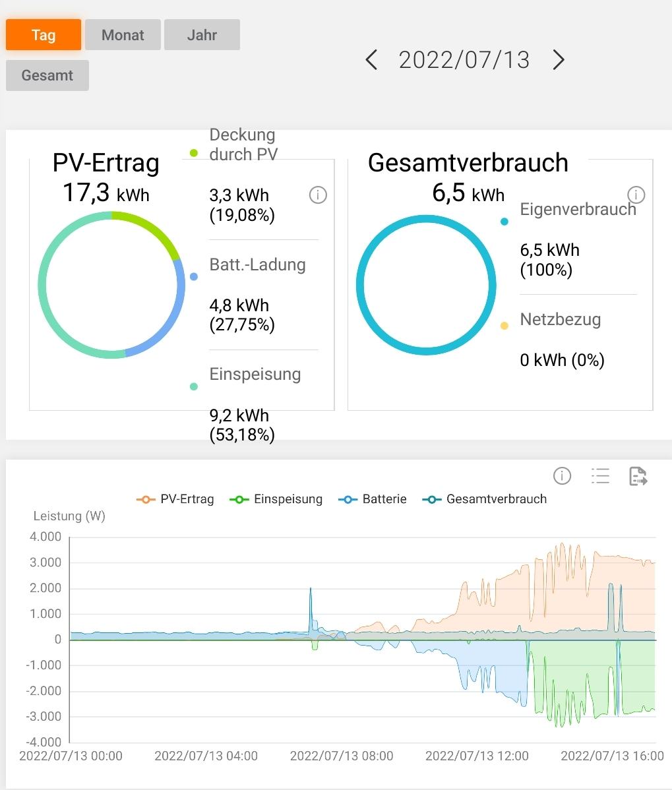Click the '2022/07/13 04:00' axis label

tap(206, 756)
